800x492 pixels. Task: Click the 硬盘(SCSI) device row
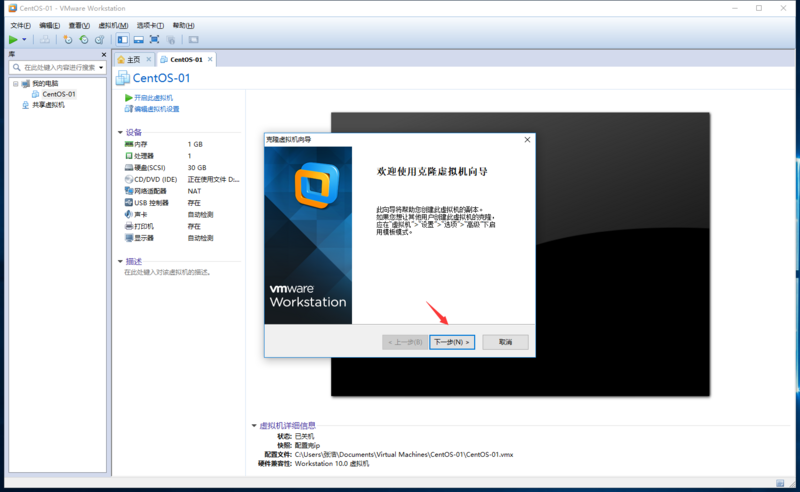182,167
